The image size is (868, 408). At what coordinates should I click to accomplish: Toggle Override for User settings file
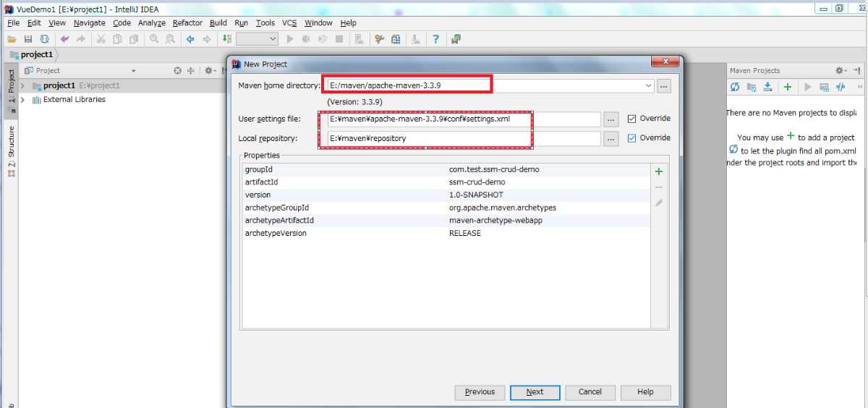pos(632,119)
